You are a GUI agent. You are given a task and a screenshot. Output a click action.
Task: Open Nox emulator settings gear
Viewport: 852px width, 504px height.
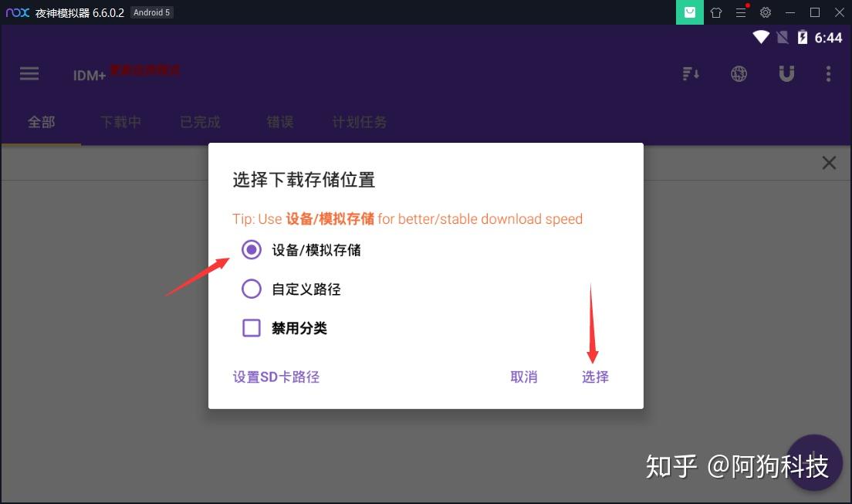[x=766, y=12]
